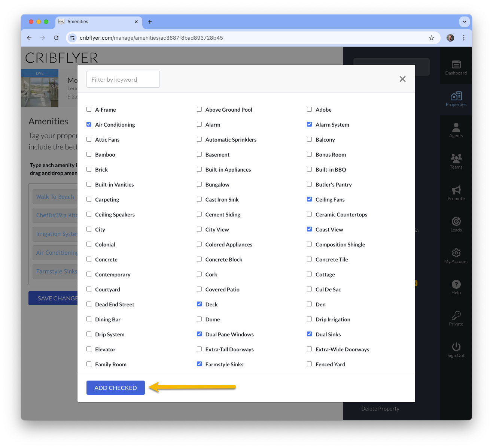
Task: Check the Elevator checkbox
Action: 89,349
